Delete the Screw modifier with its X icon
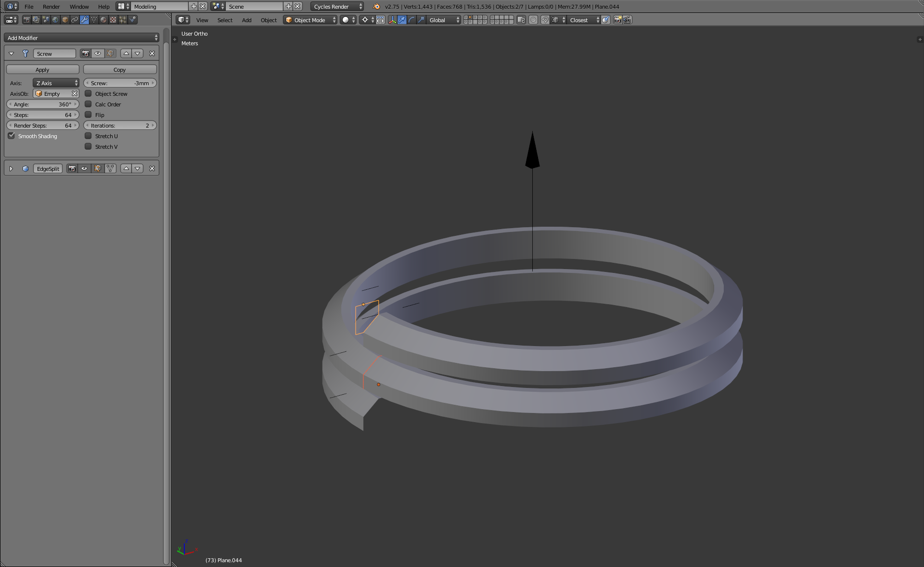The height and width of the screenshot is (567, 924). (x=152, y=53)
